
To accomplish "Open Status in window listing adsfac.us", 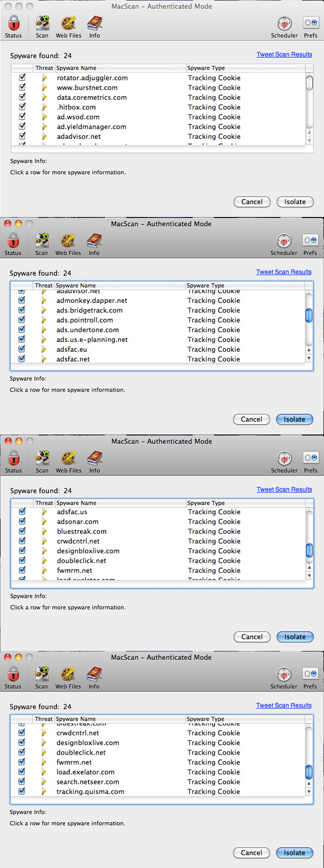I will [13, 462].
